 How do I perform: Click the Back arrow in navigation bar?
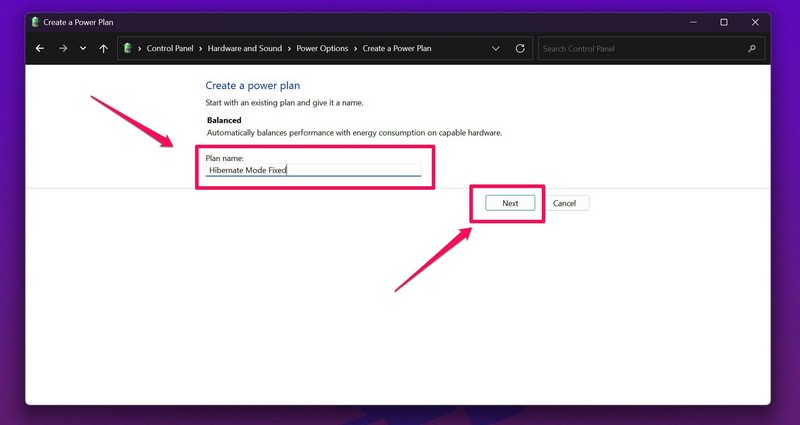(x=40, y=48)
